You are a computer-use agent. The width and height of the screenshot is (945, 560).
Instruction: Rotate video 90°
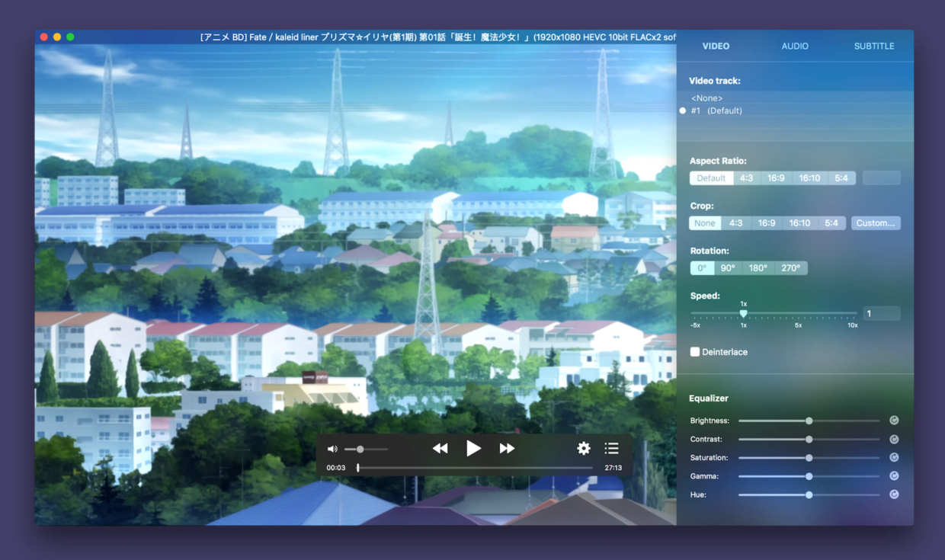click(x=728, y=268)
